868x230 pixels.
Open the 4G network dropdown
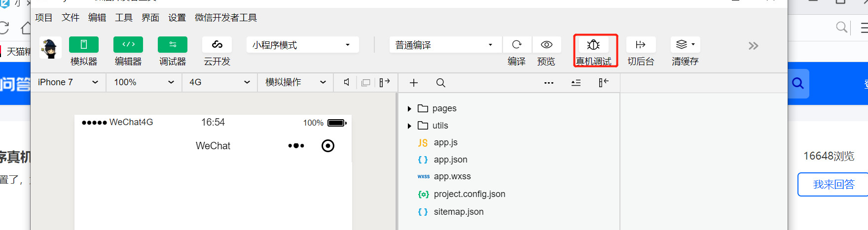point(220,82)
